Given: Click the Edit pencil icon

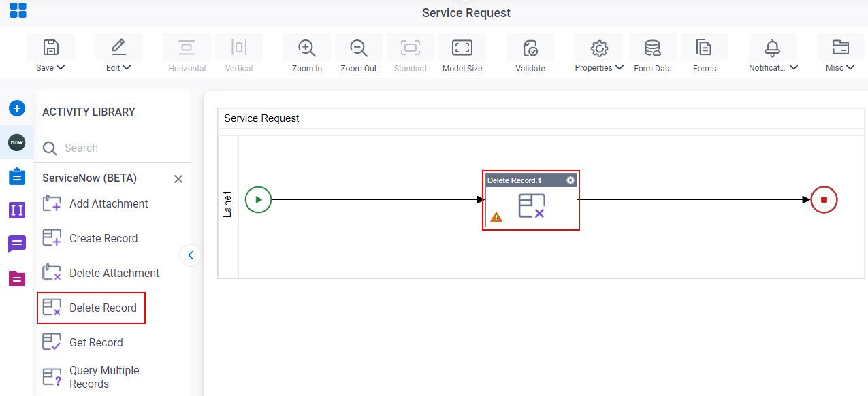Looking at the screenshot, I should pyautogui.click(x=118, y=47).
